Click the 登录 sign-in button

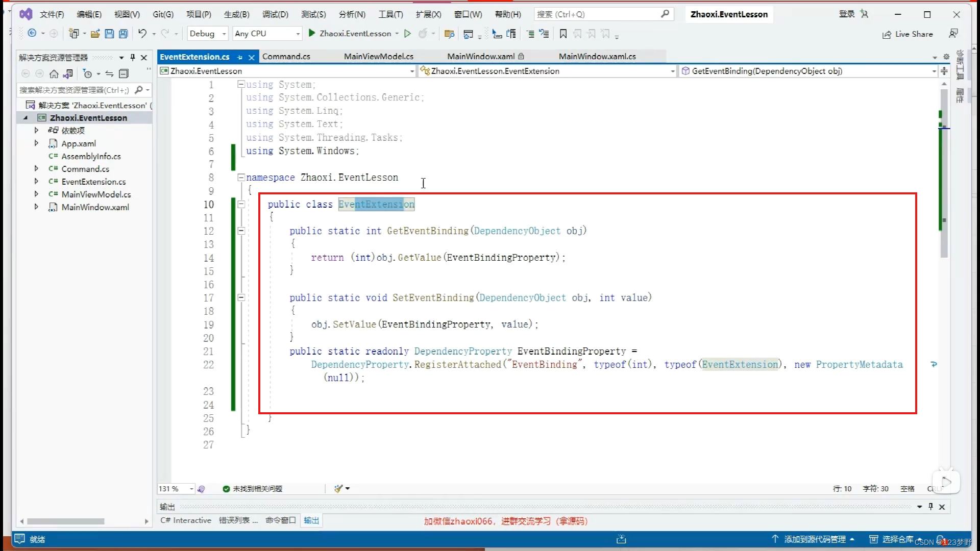(846, 14)
